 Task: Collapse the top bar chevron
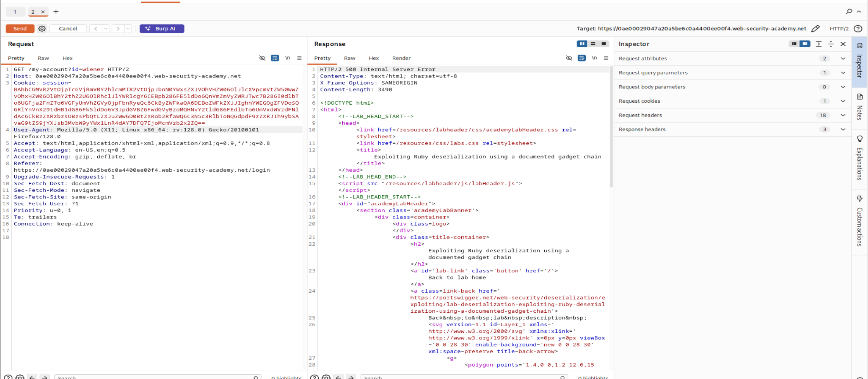coord(859,12)
